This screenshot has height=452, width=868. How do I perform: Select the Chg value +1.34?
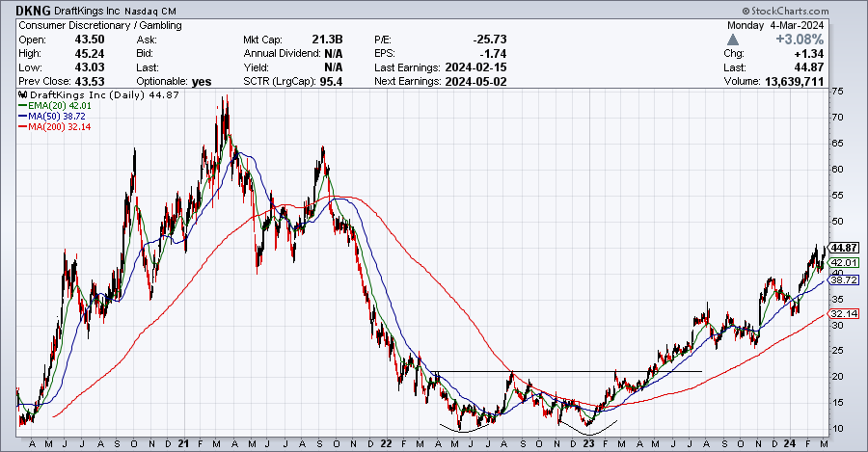tap(809, 54)
